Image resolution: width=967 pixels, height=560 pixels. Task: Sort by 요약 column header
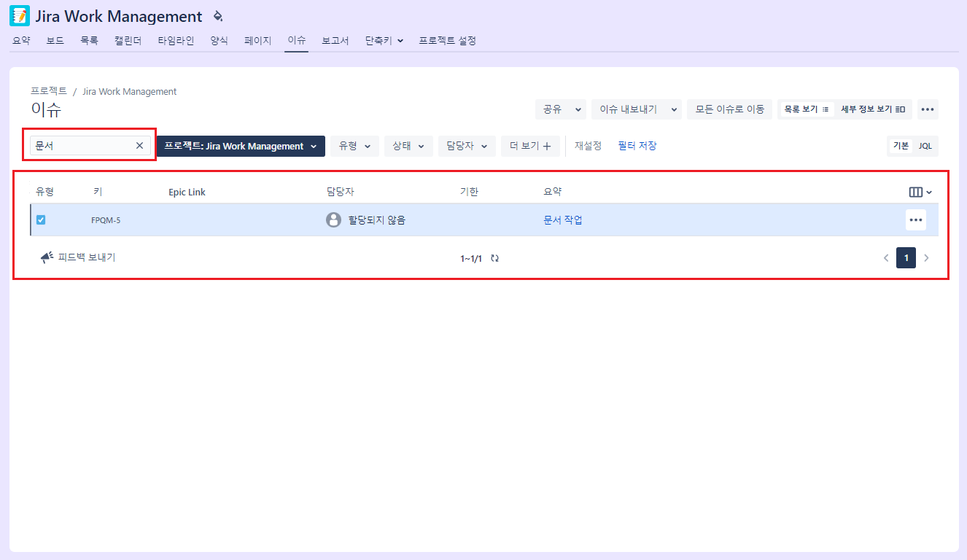click(x=553, y=192)
